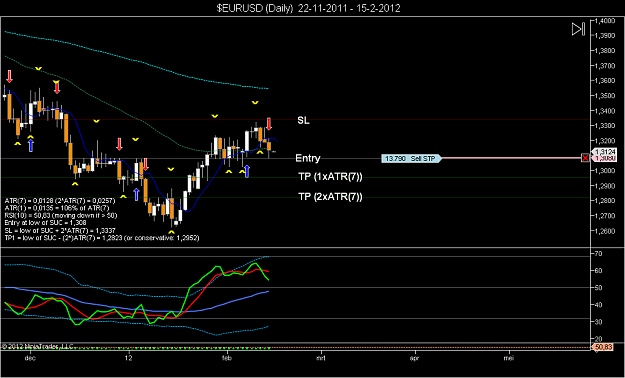Click the pink Sell STP order line
The height and width of the screenshot is (378, 625).
(511, 158)
